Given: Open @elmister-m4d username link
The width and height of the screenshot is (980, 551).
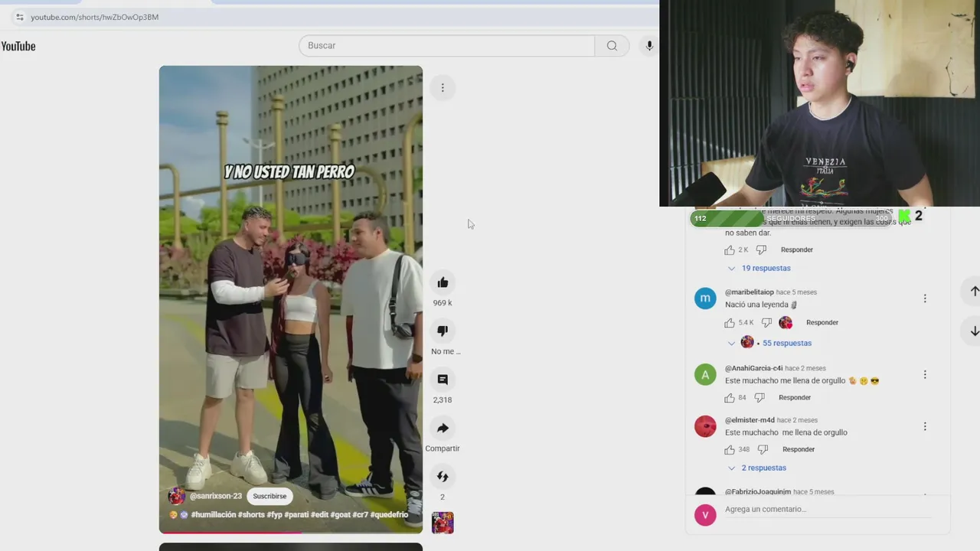Looking at the screenshot, I should (x=750, y=420).
